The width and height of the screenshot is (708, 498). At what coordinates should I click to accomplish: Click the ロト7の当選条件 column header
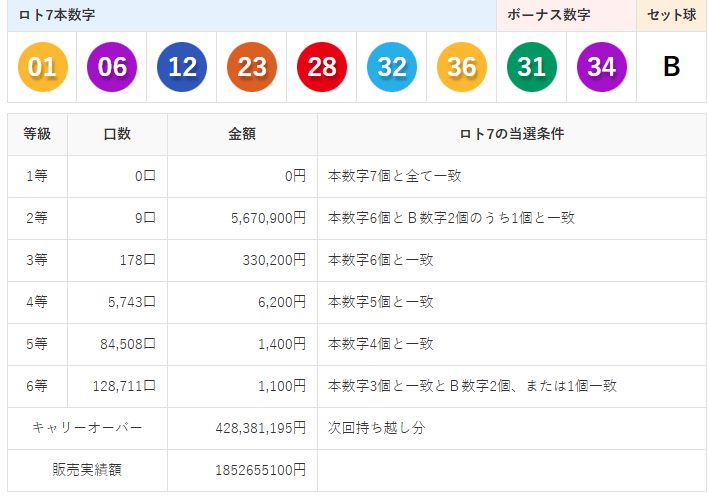coord(512,134)
